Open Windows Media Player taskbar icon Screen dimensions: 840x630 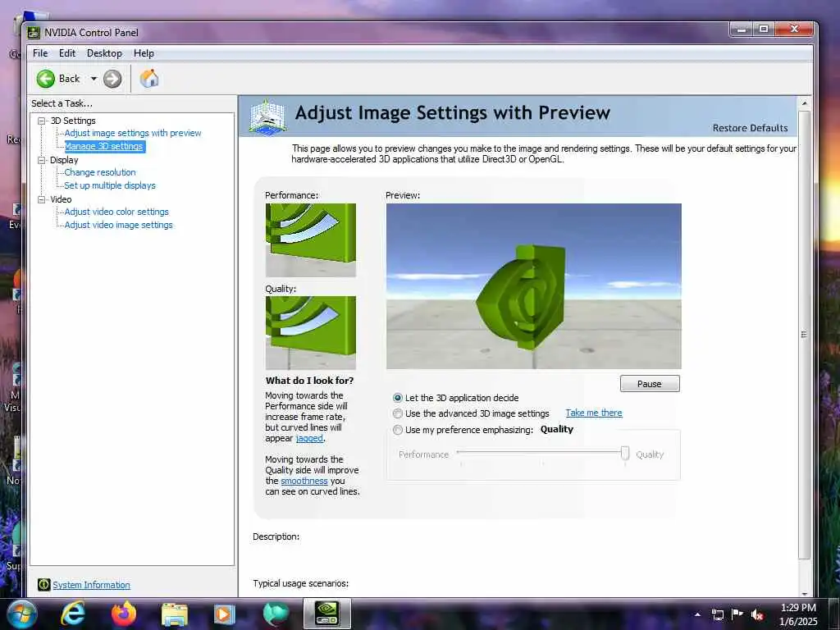pos(225,614)
